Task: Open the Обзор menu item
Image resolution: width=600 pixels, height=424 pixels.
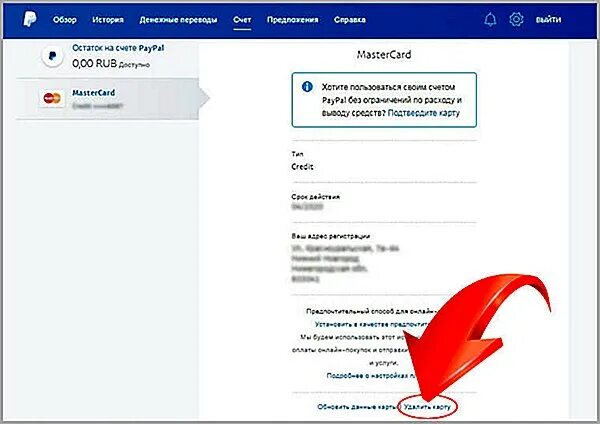Action: pos(65,20)
